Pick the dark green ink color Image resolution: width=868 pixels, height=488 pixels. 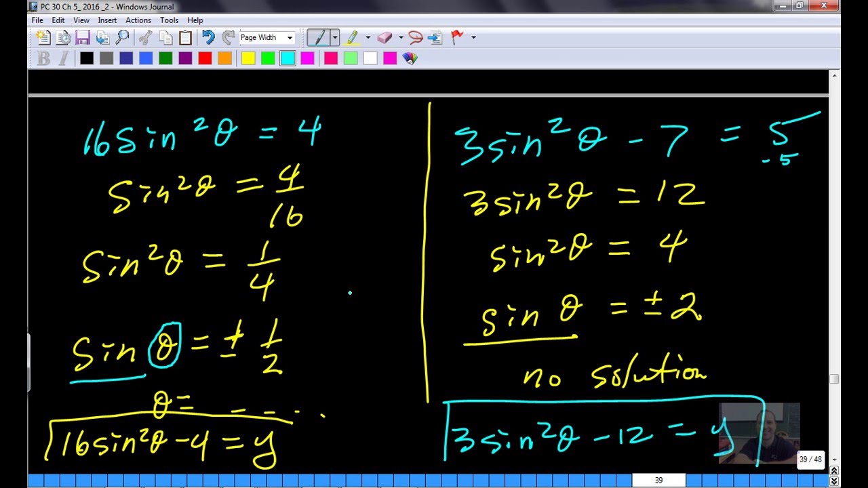click(165, 58)
